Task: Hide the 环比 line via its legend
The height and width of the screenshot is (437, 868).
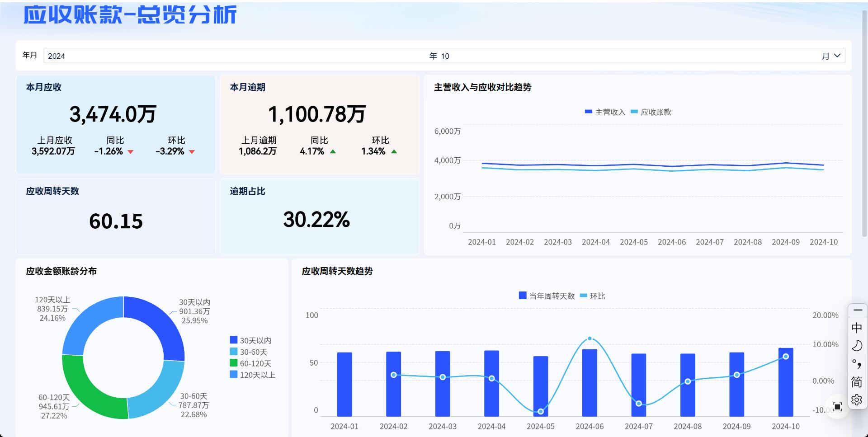Action: (x=592, y=296)
